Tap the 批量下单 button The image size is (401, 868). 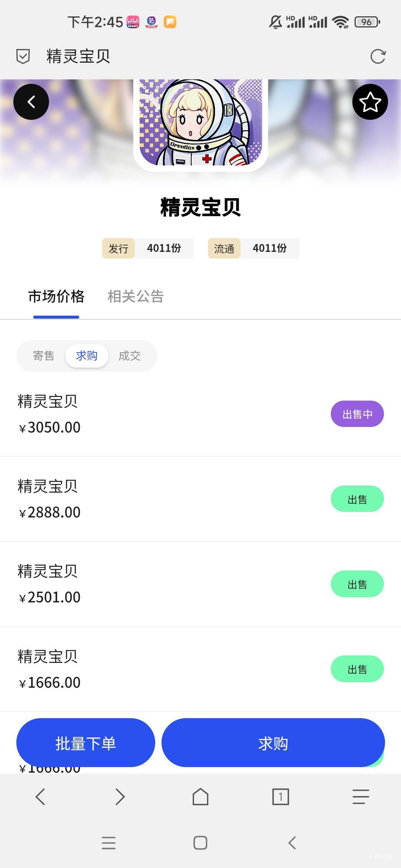85,742
